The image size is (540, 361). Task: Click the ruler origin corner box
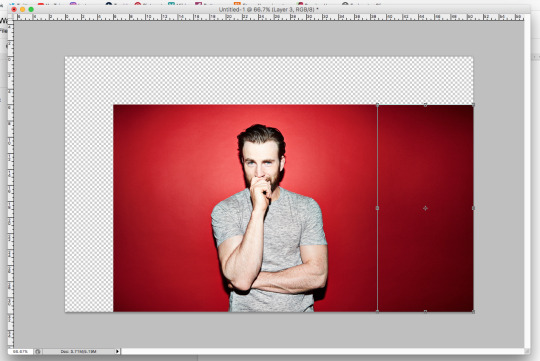coord(11,17)
